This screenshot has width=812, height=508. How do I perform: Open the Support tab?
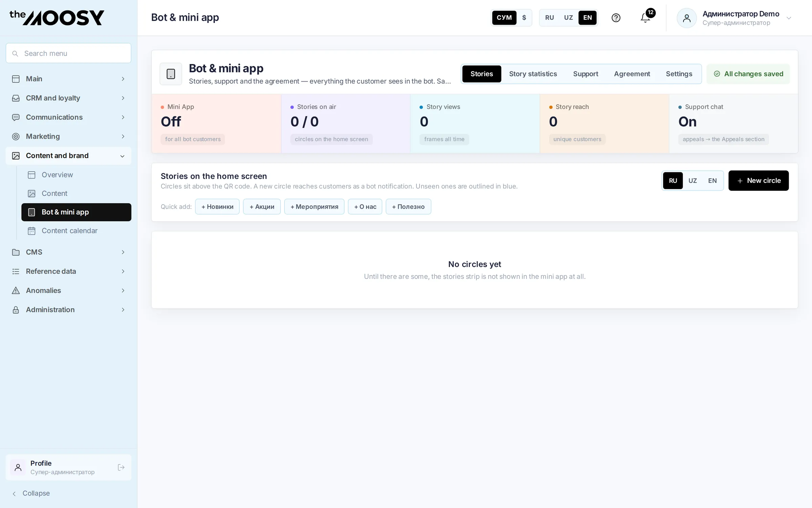(x=585, y=74)
